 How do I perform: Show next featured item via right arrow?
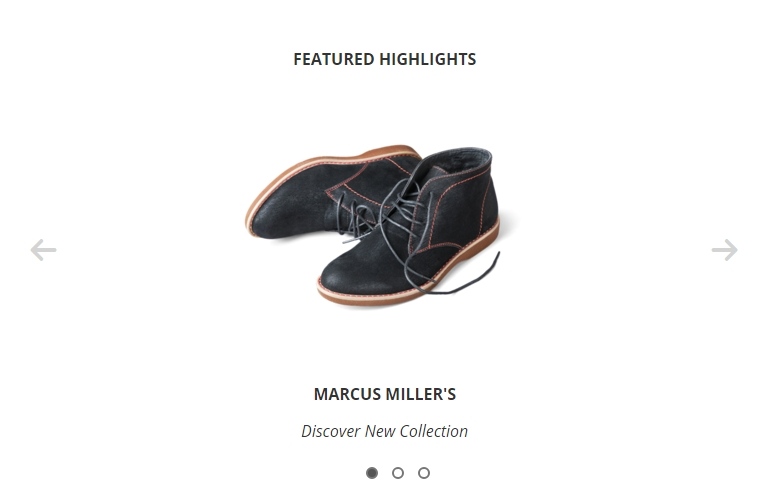[724, 250]
